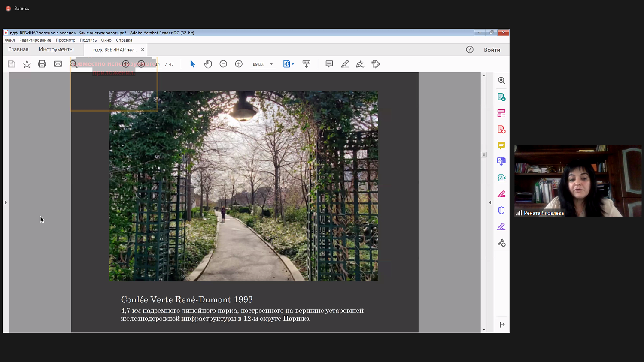This screenshot has height=362, width=644.
Task: Open the yellow Comment tool in the right panel
Action: pyautogui.click(x=501, y=145)
